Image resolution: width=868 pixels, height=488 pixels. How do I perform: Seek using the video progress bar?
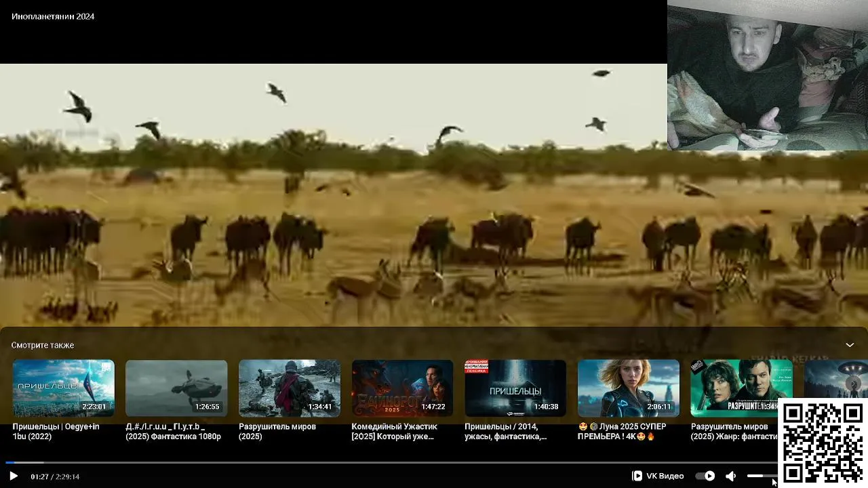tap(391, 463)
